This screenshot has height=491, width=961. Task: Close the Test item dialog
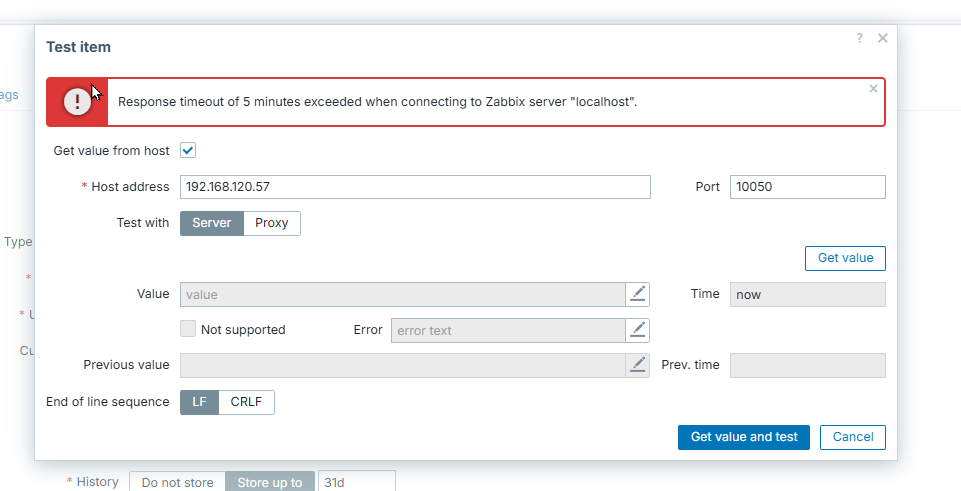pyautogui.click(x=882, y=38)
